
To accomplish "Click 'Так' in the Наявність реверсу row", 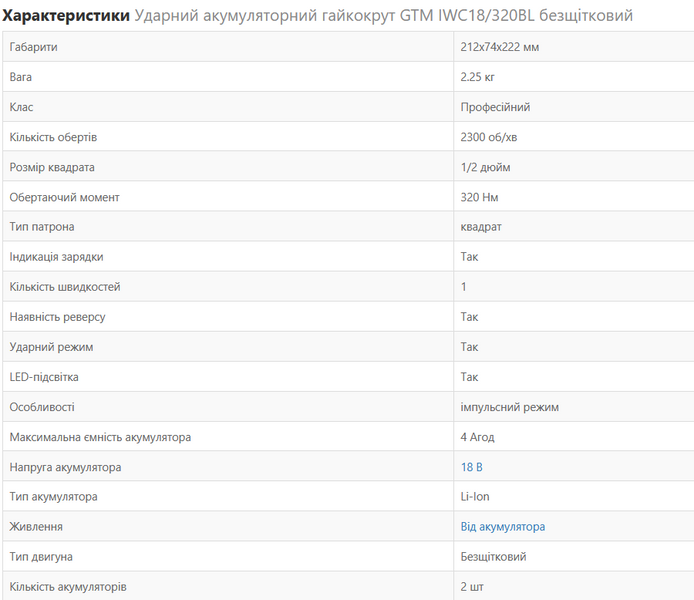I will tap(469, 317).
